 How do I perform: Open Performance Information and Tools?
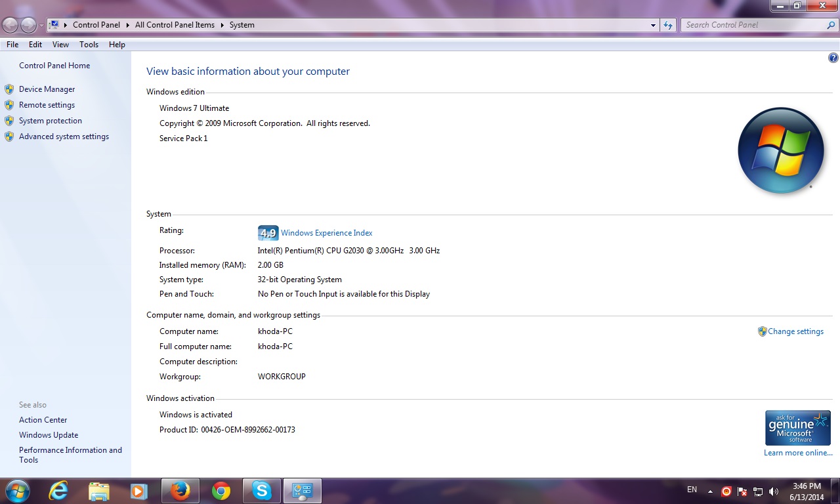click(x=70, y=455)
